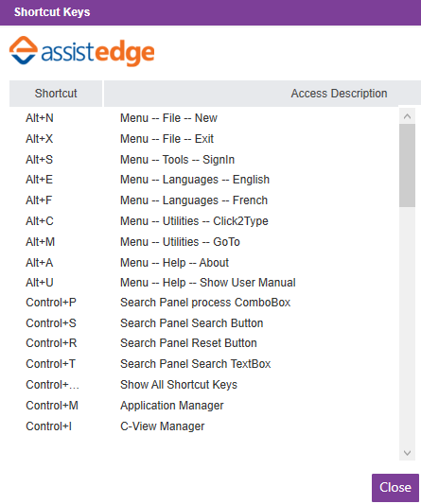Select the Control+M Application Manager row
The height and width of the screenshot is (504, 421).
coord(204,406)
